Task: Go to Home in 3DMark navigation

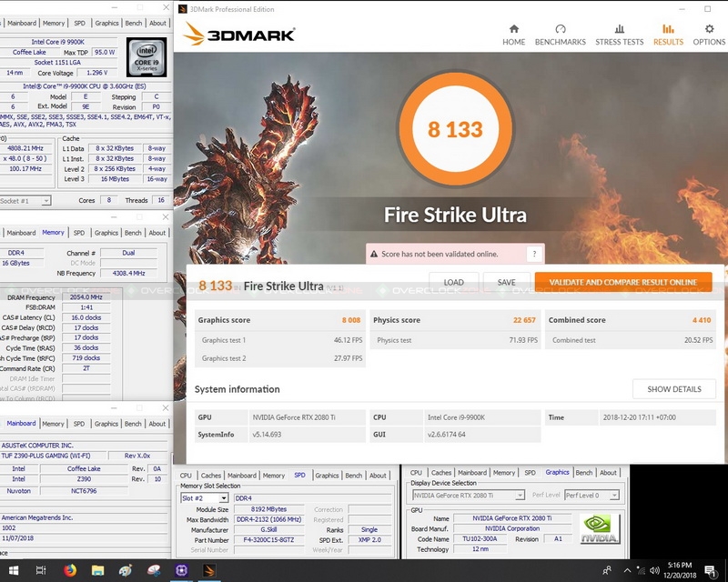Action: [x=513, y=35]
